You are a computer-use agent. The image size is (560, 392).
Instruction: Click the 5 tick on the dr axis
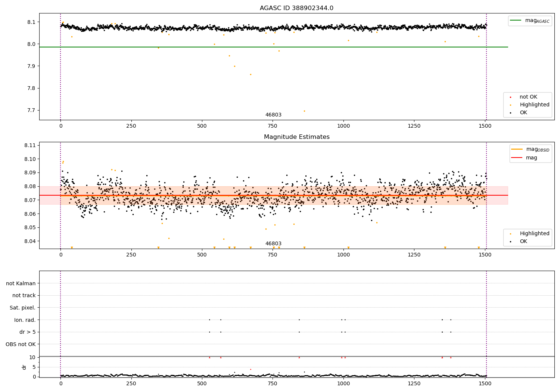(x=34, y=367)
